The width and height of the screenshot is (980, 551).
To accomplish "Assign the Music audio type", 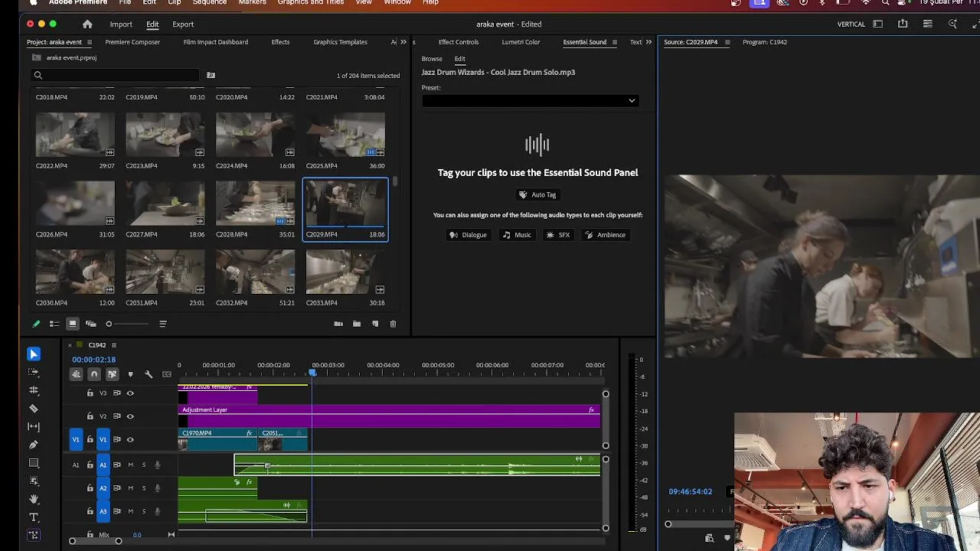I will (x=516, y=235).
